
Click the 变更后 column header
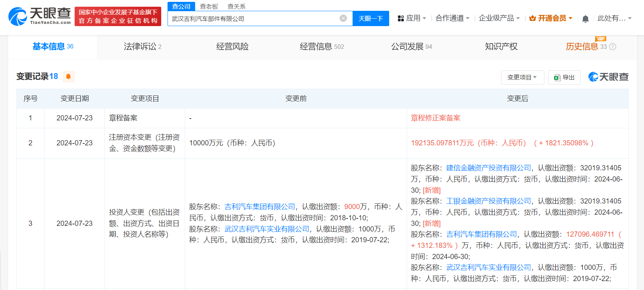[x=518, y=98]
